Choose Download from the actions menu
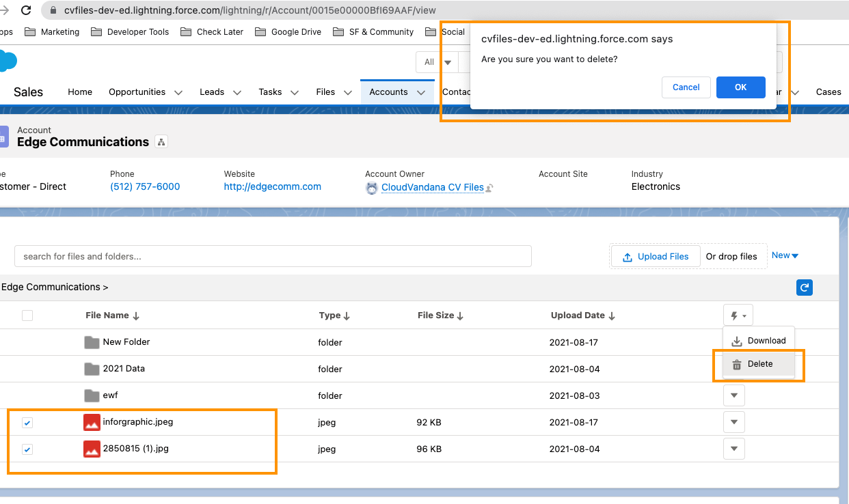The width and height of the screenshot is (849, 504). [x=759, y=341]
